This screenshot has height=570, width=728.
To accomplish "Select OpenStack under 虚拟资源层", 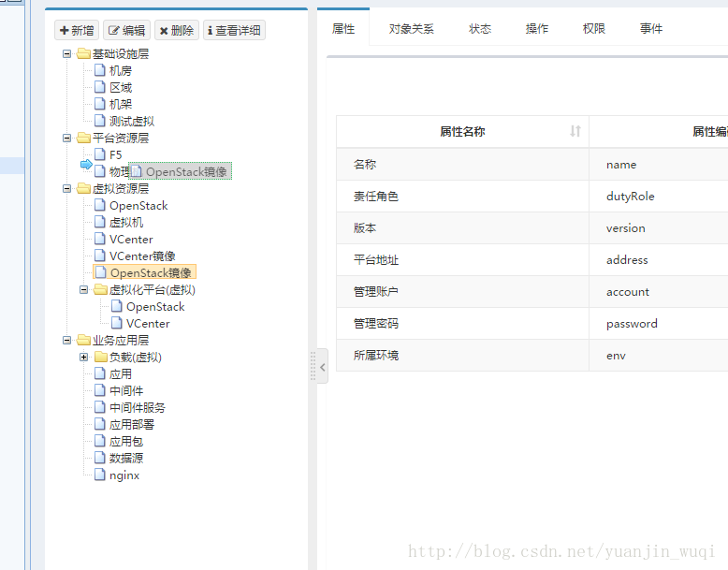I will point(138,206).
